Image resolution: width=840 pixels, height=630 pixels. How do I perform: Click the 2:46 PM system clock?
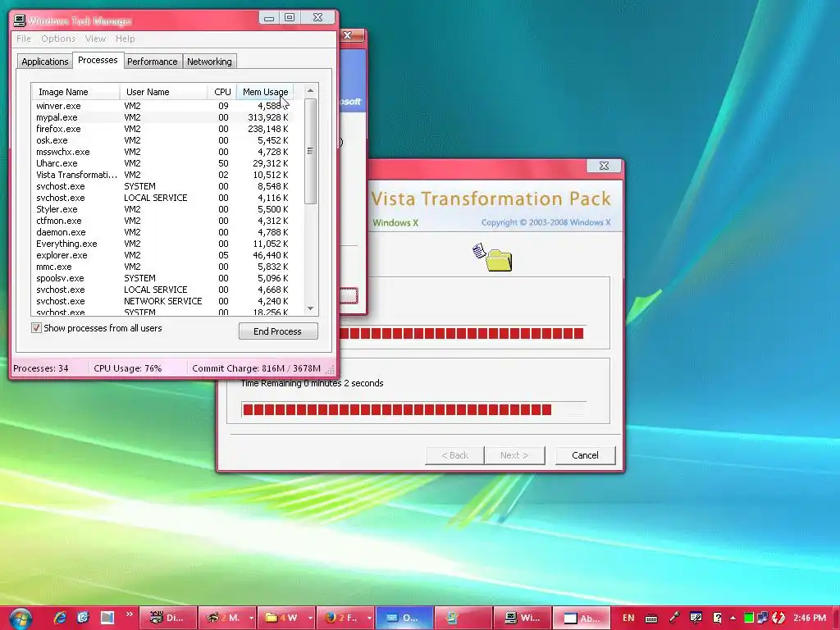coord(810,619)
